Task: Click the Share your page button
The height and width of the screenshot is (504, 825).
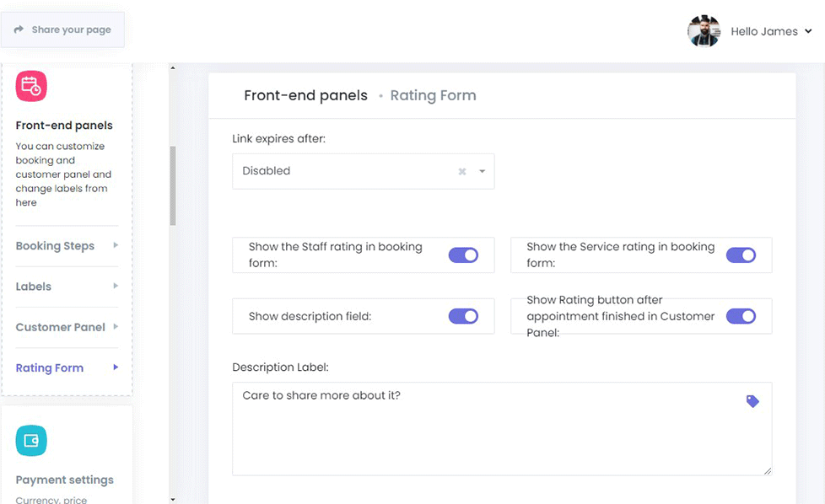Action: click(62, 29)
